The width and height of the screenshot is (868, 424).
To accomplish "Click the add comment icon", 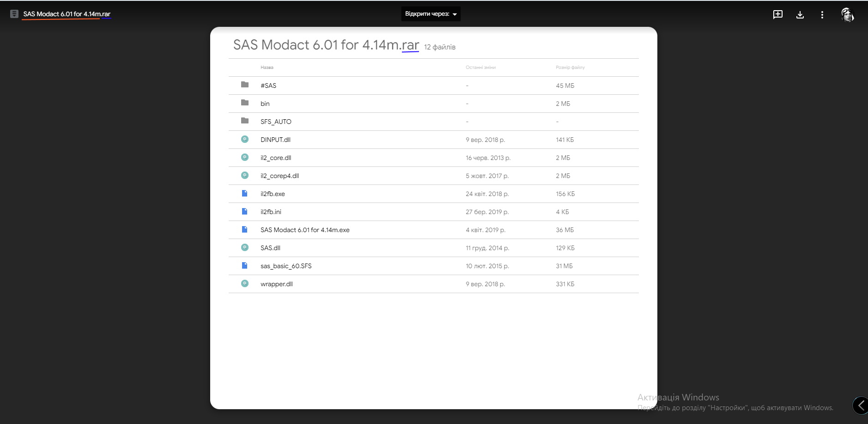I will click(778, 14).
